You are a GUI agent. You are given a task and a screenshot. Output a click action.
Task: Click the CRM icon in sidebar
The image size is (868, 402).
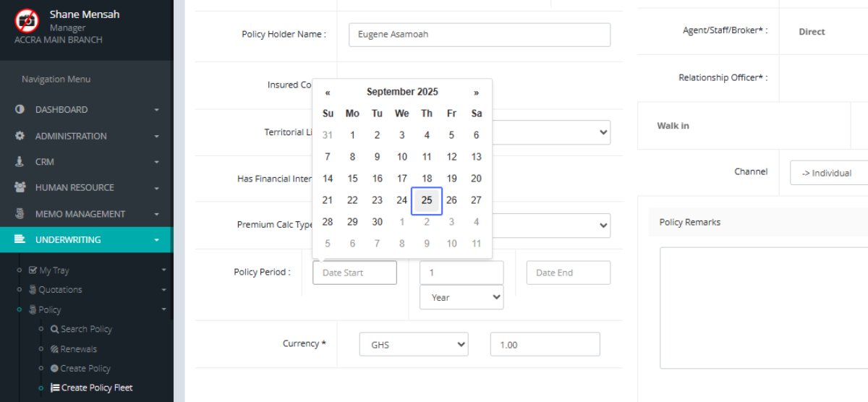[x=20, y=162]
